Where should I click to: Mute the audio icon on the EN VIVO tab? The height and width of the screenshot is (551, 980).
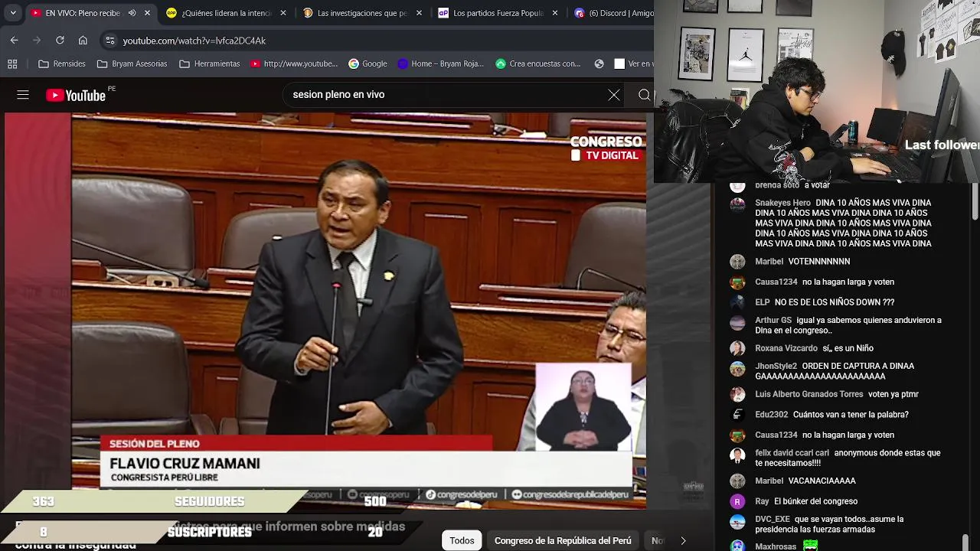[132, 13]
